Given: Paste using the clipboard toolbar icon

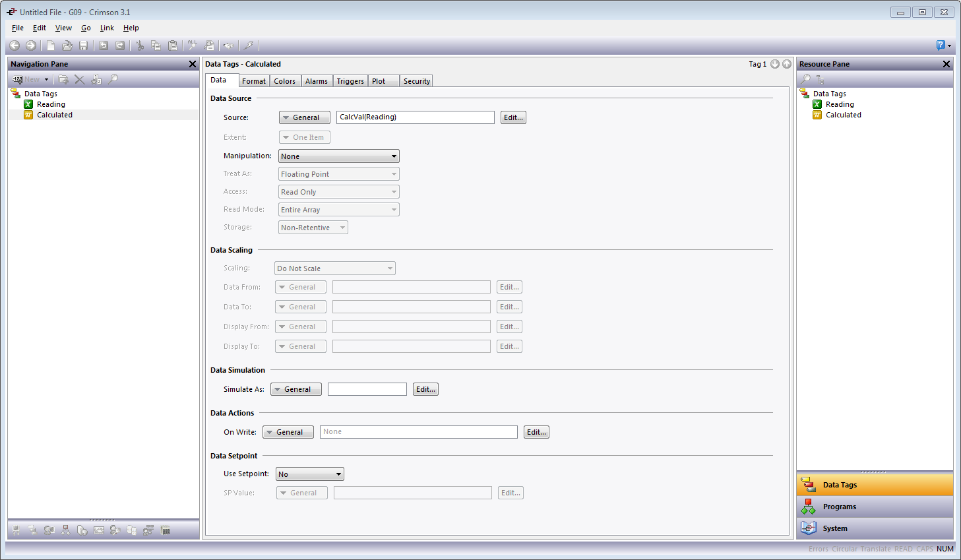Looking at the screenshot, I should [173, 46].
